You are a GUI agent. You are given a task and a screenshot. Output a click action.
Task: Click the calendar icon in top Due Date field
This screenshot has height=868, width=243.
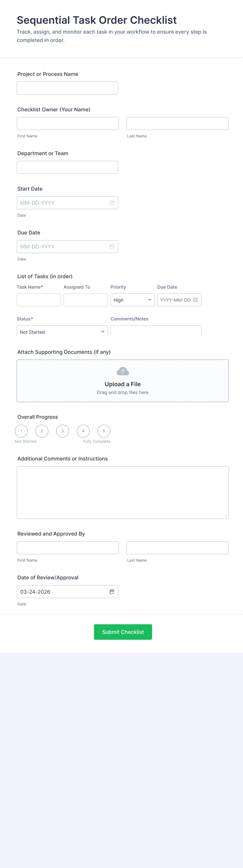pos(112,247)
